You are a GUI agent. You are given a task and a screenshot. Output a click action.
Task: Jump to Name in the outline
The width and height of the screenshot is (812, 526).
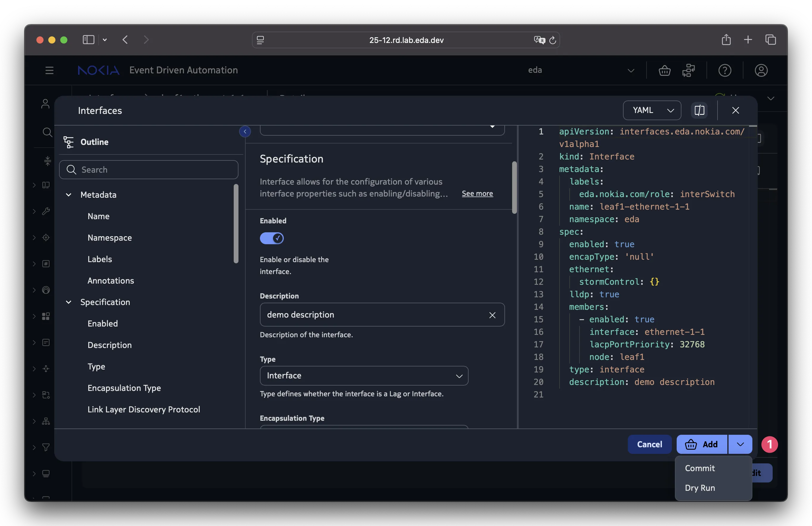(x=99, y=216)
